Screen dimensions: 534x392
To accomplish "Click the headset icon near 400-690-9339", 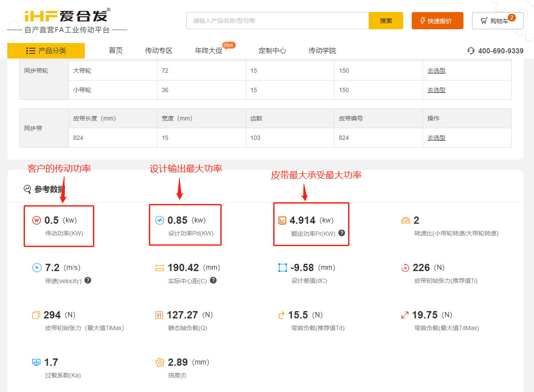I will 471,51.
